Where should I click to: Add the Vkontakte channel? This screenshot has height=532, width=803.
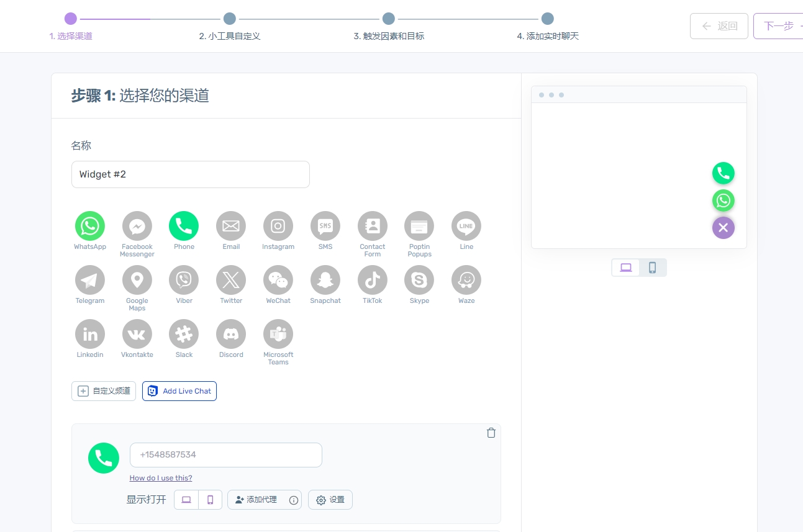pos(137,334)
